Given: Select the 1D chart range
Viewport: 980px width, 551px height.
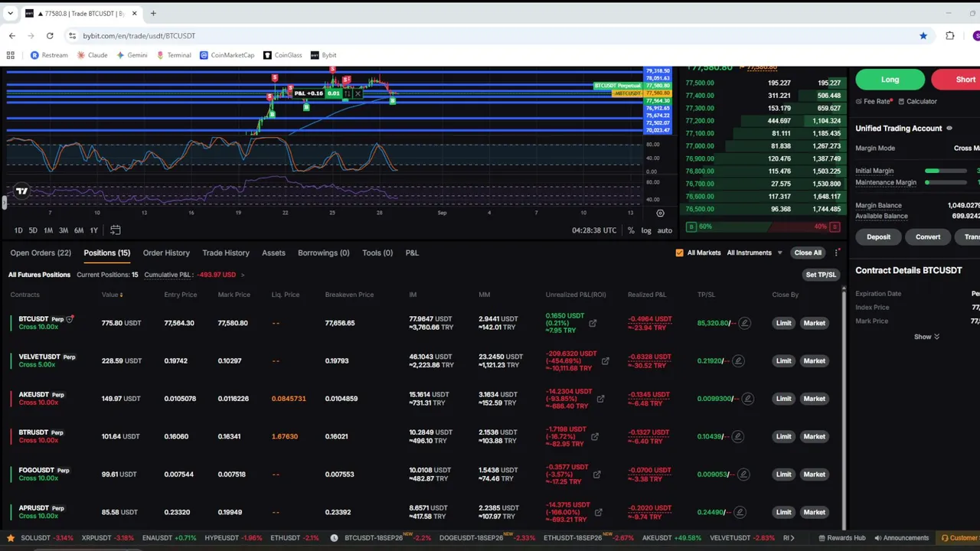Looking at the screenshot, I should tap(18, 230).
